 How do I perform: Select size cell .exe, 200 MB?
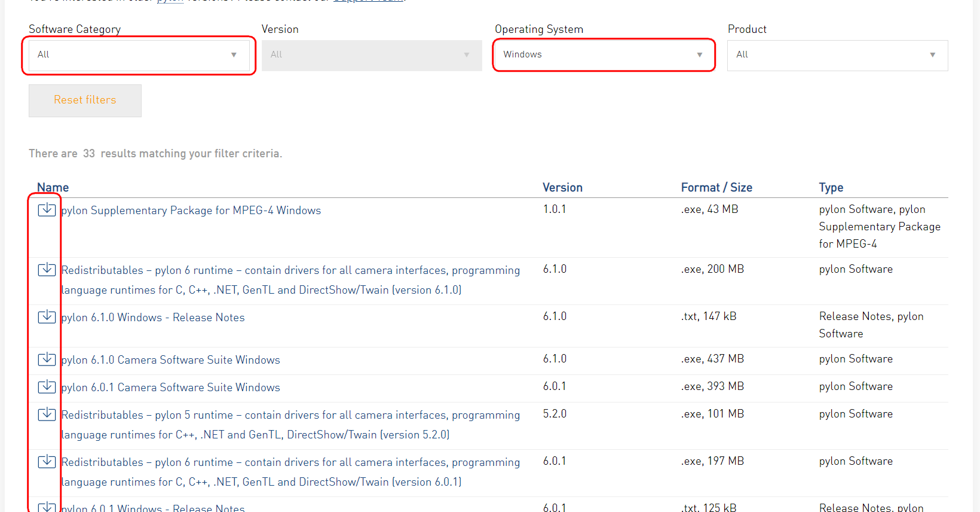pos(713,269)
